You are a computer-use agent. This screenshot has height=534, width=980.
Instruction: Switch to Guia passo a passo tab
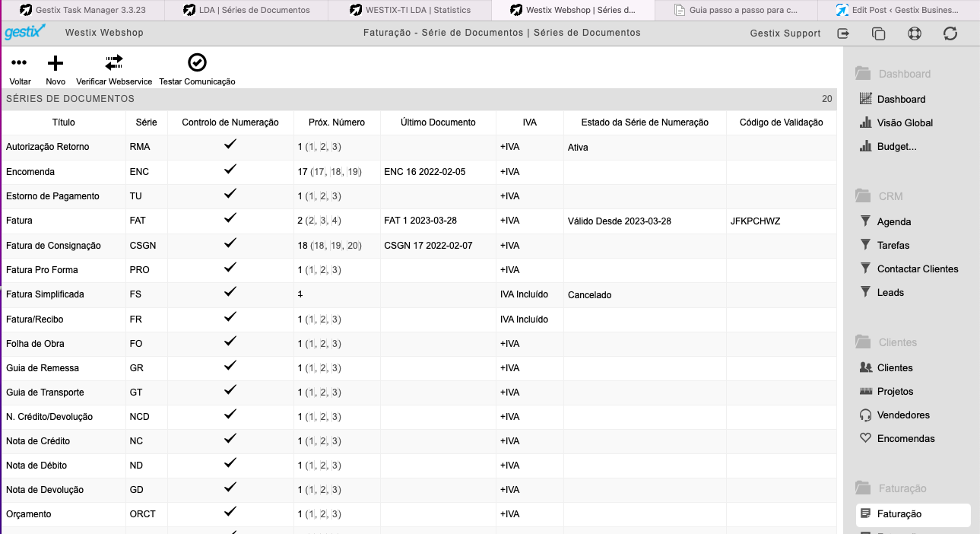[736, 10]
